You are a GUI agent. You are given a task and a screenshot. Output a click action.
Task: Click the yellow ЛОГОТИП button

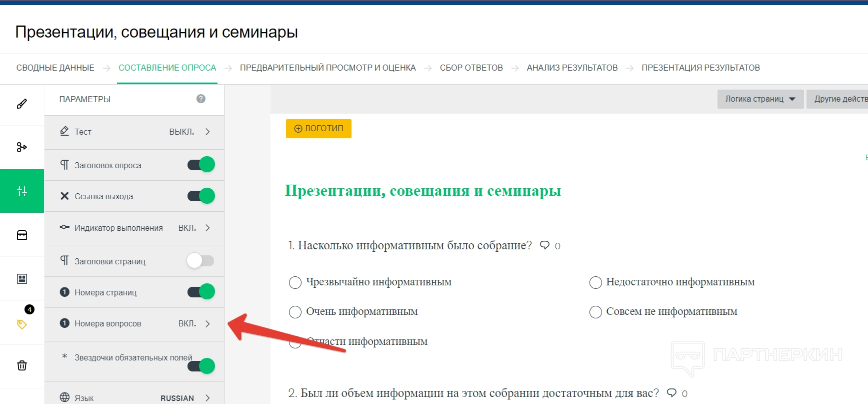[x=319, y=129]
